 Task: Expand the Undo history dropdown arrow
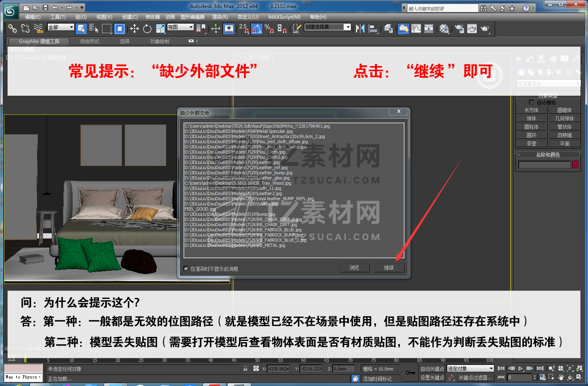[x=62, y=8]
